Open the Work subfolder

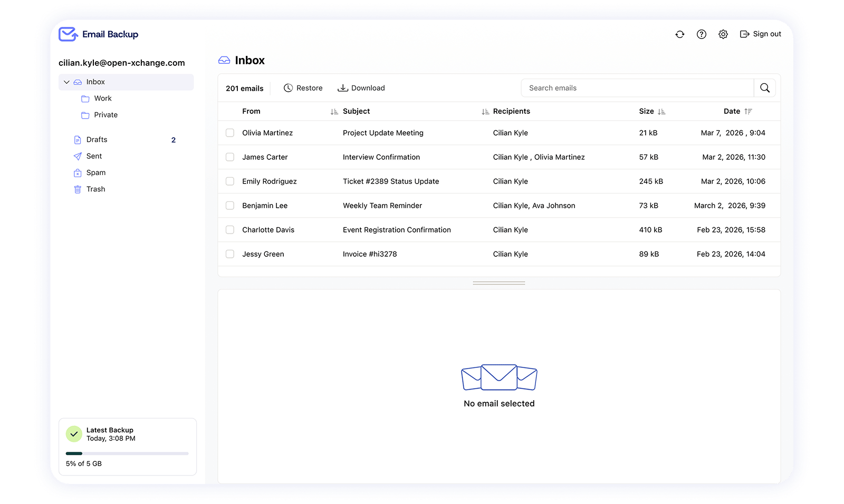click(x=102, y=99)
